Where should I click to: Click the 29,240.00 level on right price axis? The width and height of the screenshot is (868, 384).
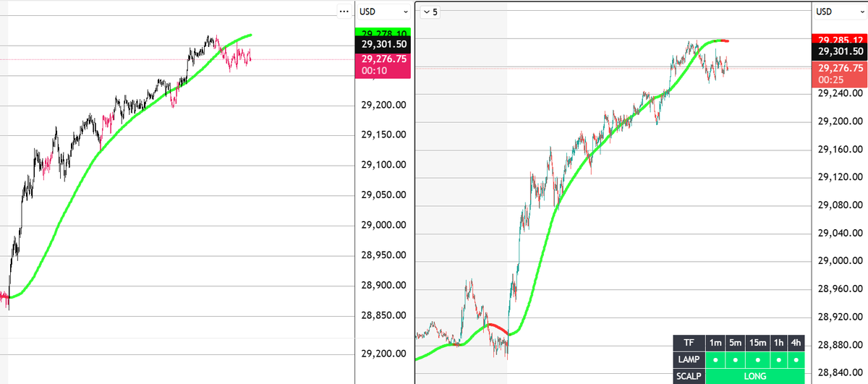coord(840,93)
